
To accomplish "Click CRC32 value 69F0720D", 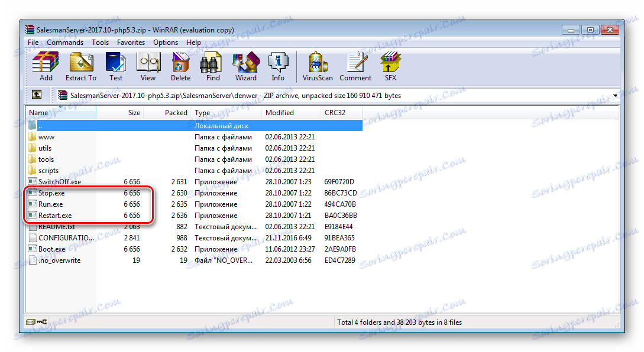I will point(339,182).
